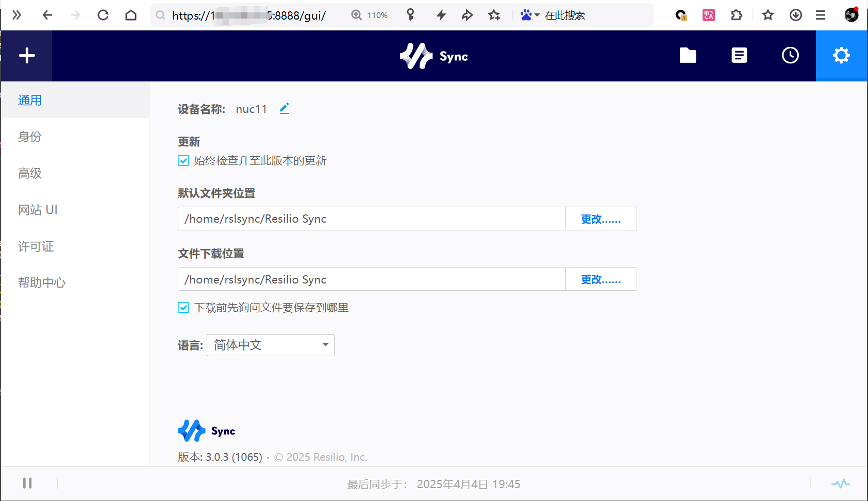
Task: Open the 语言 dropdown showing 简体中文
Action: click(x=271, y=345)
